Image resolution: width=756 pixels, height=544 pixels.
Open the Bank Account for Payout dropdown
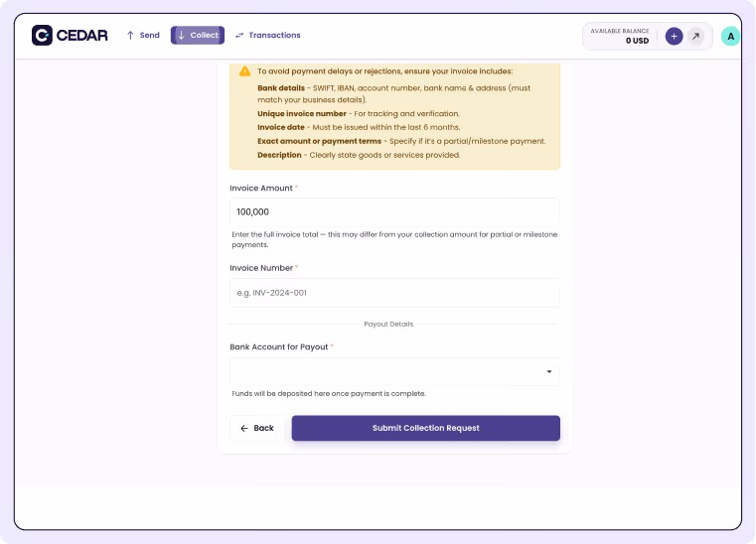[x=394, y=371]
